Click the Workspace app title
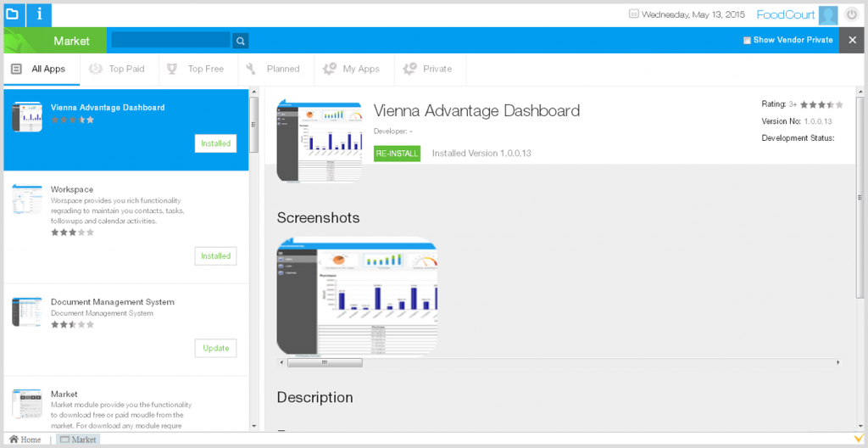Screen dimensions: 868x448 click(72, 189)
